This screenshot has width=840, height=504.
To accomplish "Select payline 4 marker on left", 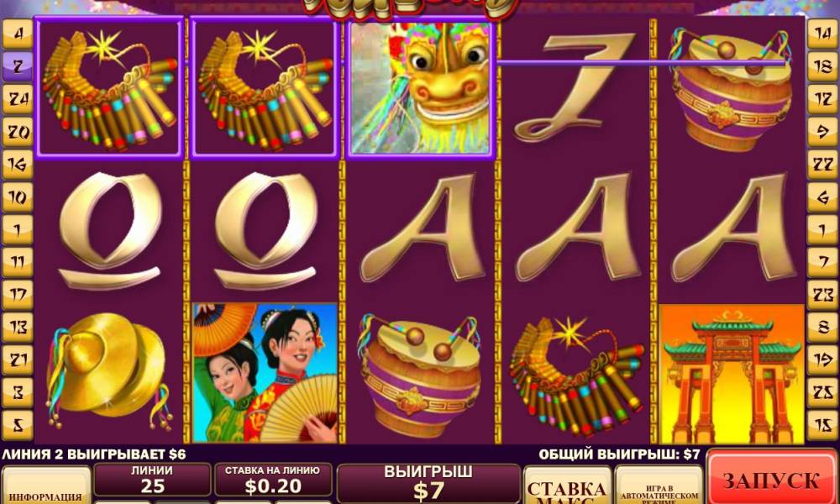I will [18, 34].
